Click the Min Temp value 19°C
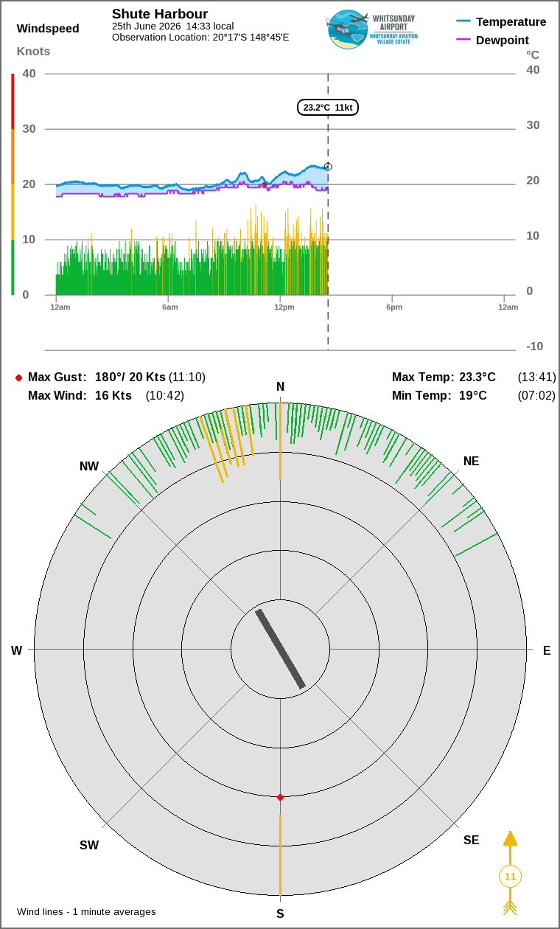 click(473, 396)
